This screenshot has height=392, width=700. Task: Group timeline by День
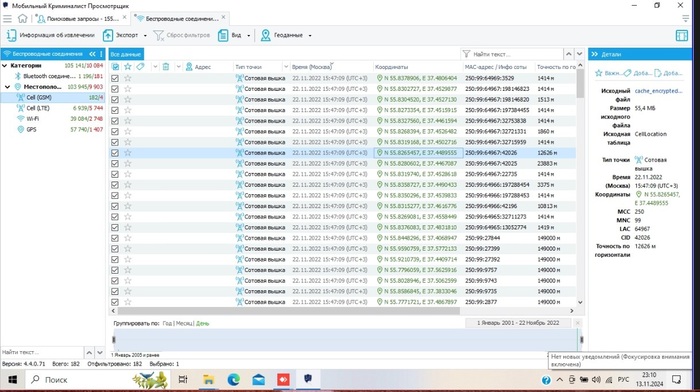coord(202,323)
